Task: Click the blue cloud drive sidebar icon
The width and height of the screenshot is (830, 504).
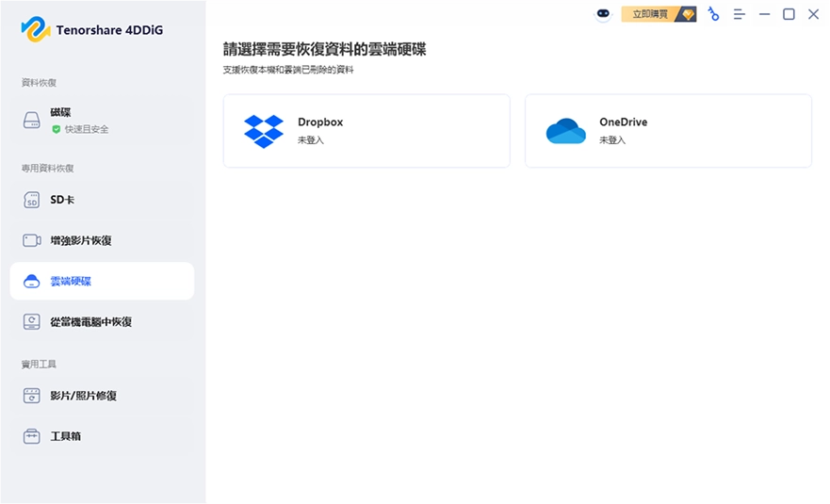Action: point(32,281)
